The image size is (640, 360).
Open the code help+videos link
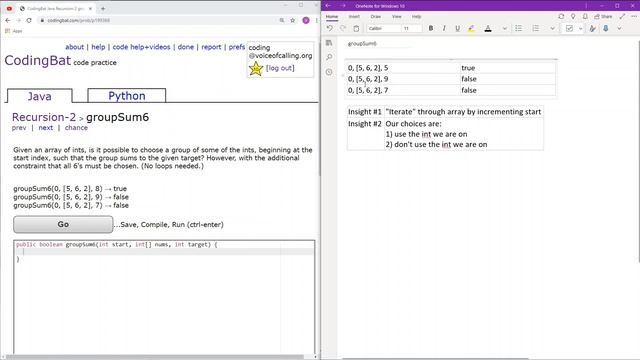pos(141,47)
